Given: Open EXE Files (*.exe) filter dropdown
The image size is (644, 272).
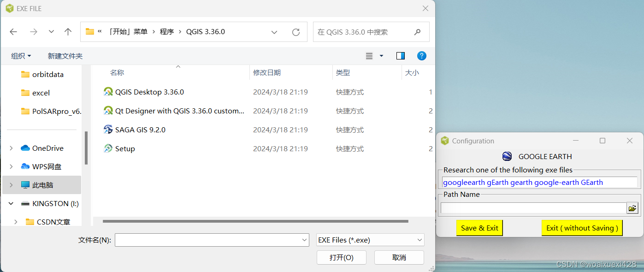Looking at the screenshot, I should (371, 240).
